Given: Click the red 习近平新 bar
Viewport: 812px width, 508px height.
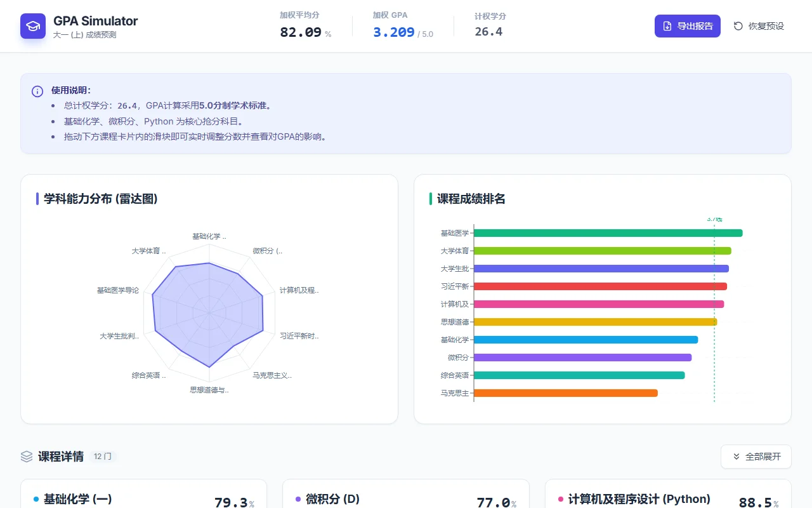Looking at the screenshot, I should 600,286.
